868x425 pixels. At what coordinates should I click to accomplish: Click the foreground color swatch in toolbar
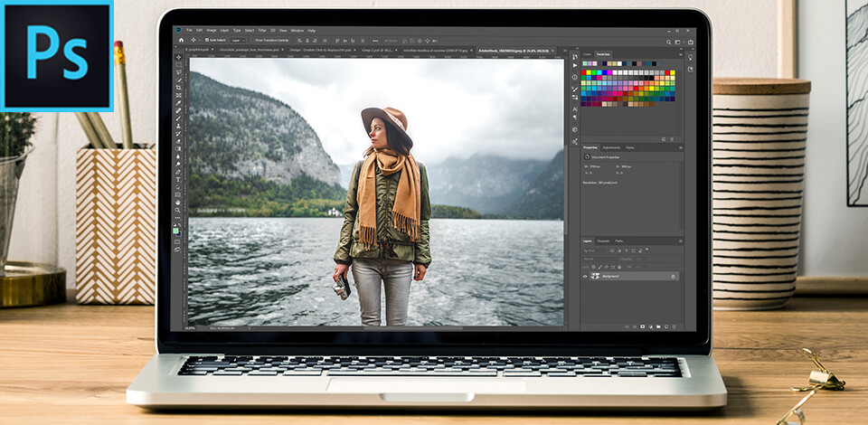click(176, 231)
